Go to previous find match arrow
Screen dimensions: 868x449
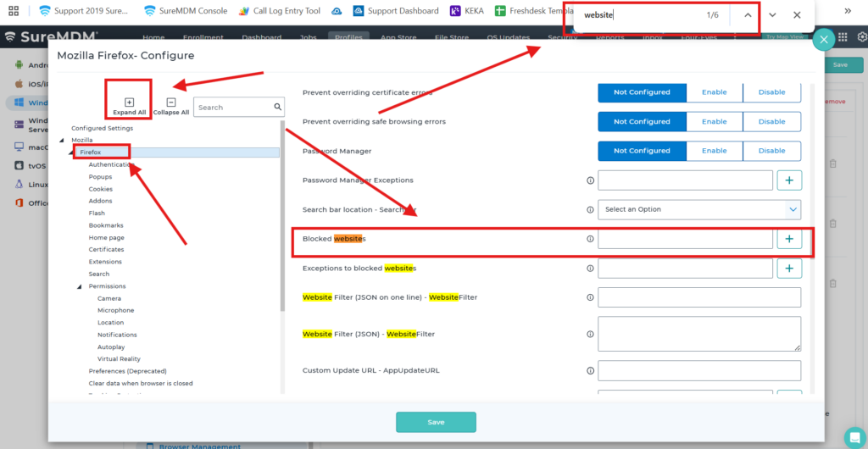(x=748, y=15)
